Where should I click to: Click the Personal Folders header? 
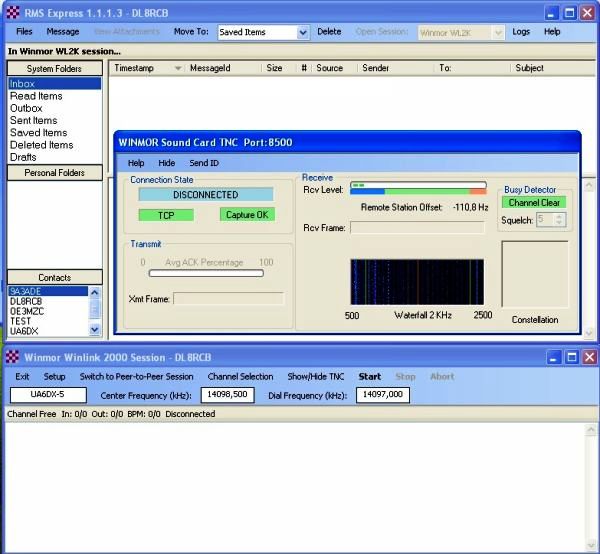click(55, 173)
